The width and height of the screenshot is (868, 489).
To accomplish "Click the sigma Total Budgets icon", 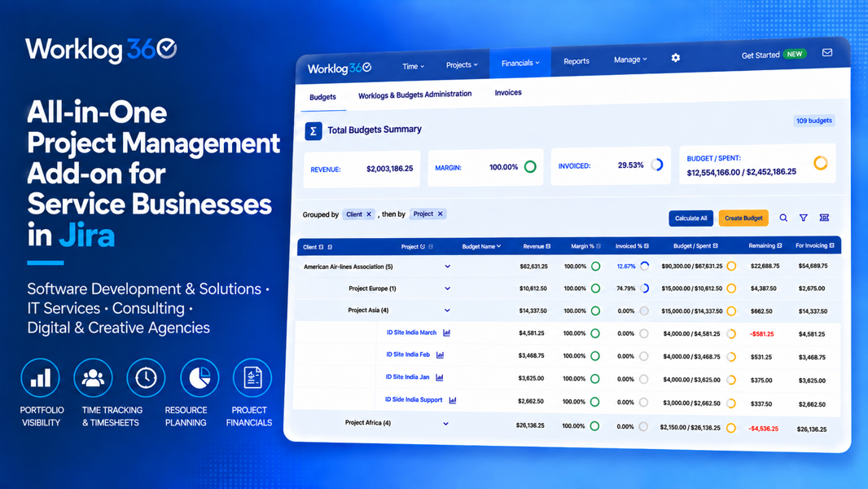I will [x=313, y=131].
